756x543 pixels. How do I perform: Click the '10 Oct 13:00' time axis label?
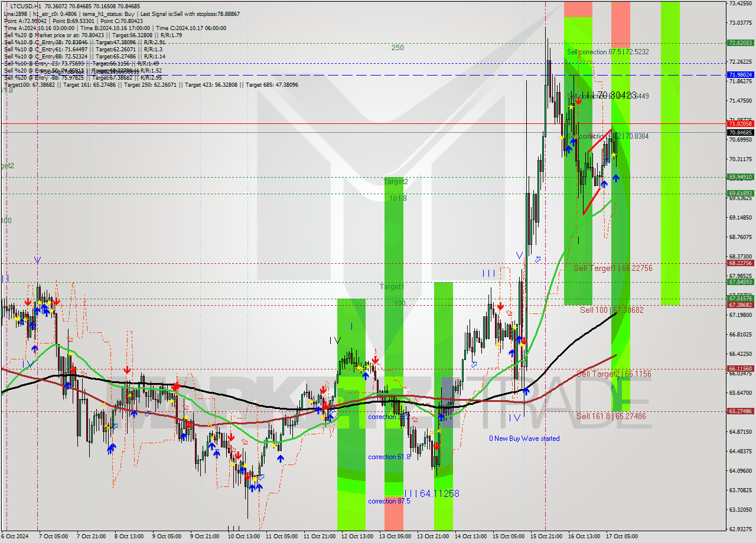(x=244, y=537)
